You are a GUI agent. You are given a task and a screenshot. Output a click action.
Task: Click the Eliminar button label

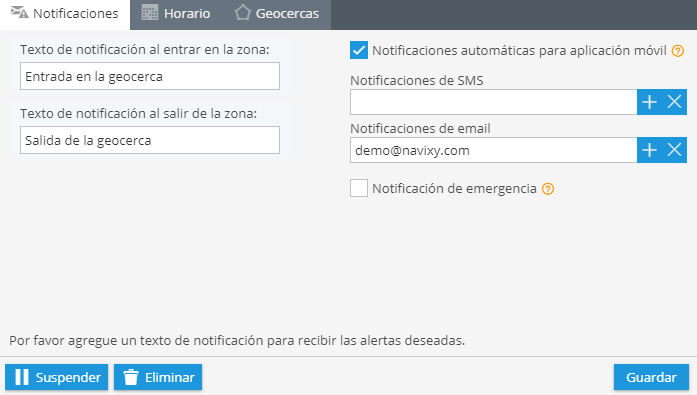(170, 377)
